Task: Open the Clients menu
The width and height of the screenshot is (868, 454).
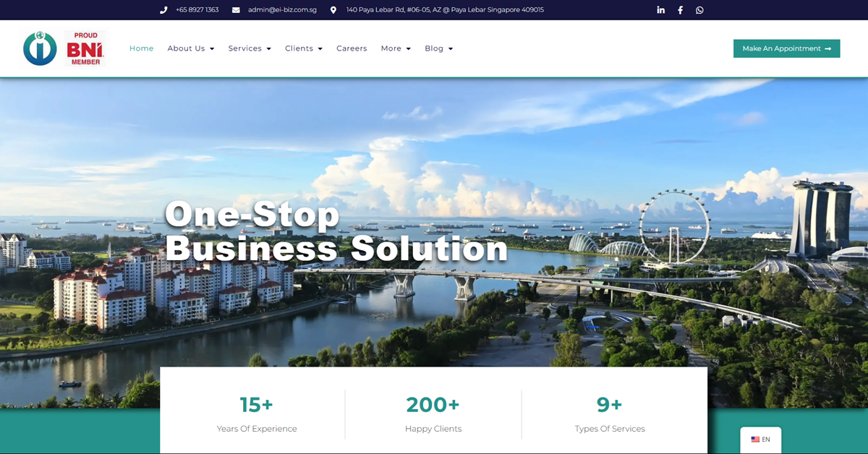Action: point(304,48)
